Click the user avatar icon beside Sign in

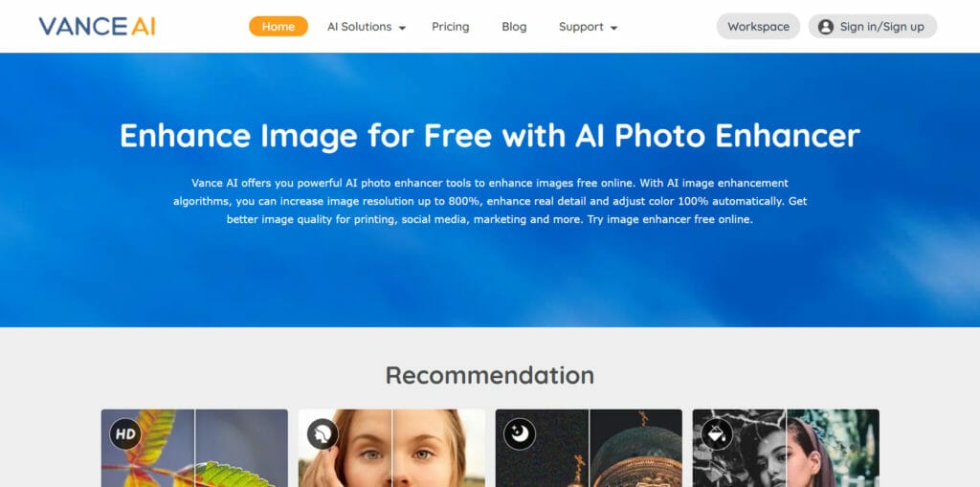tap(826, 27)
